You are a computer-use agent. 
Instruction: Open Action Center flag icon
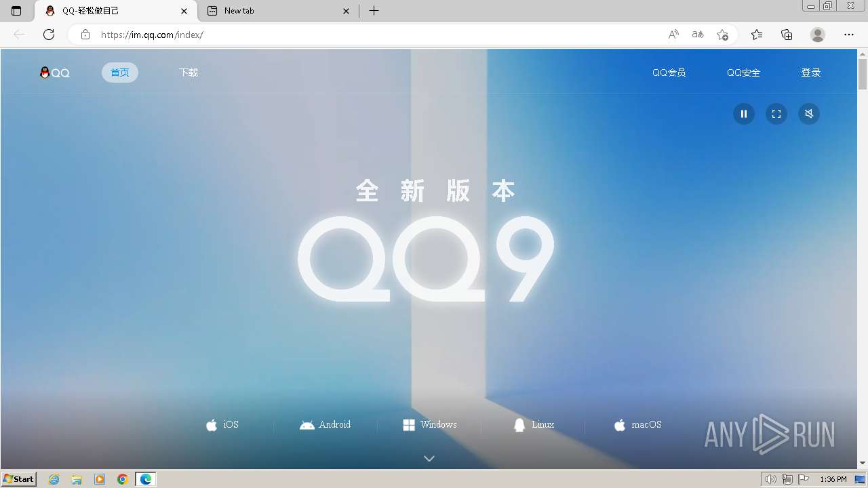804,479
